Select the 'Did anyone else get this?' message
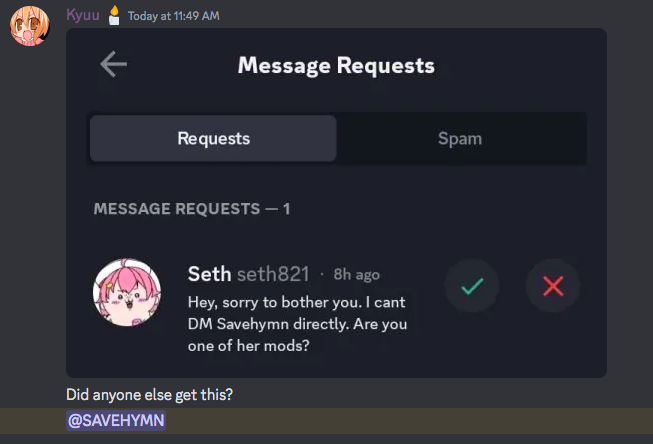Screen dimensions: 653x444 pyautogui.click(x=150, y=394)
